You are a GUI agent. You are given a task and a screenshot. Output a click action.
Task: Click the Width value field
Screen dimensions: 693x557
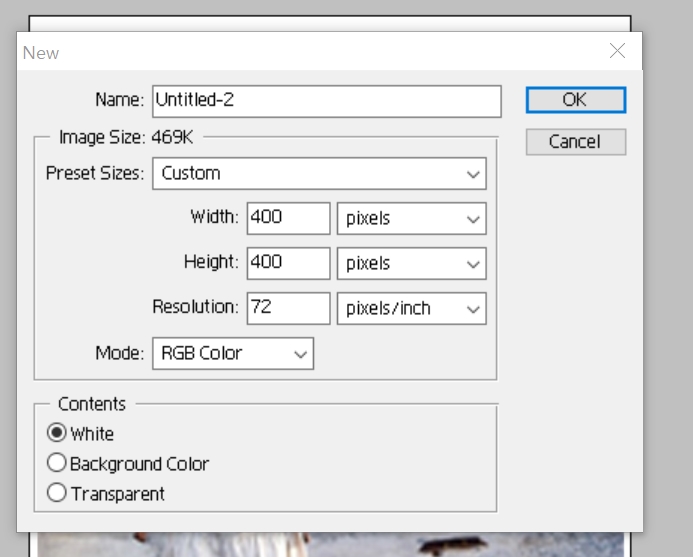[288, 218]
